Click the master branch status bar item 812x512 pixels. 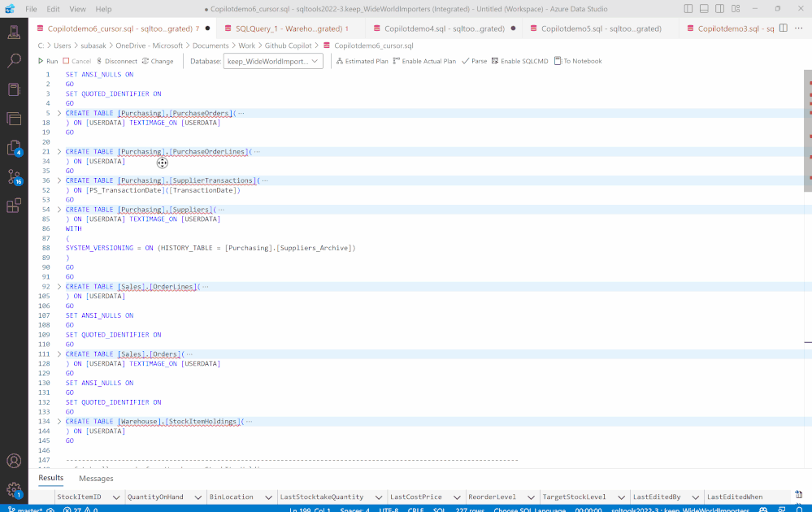26,510
